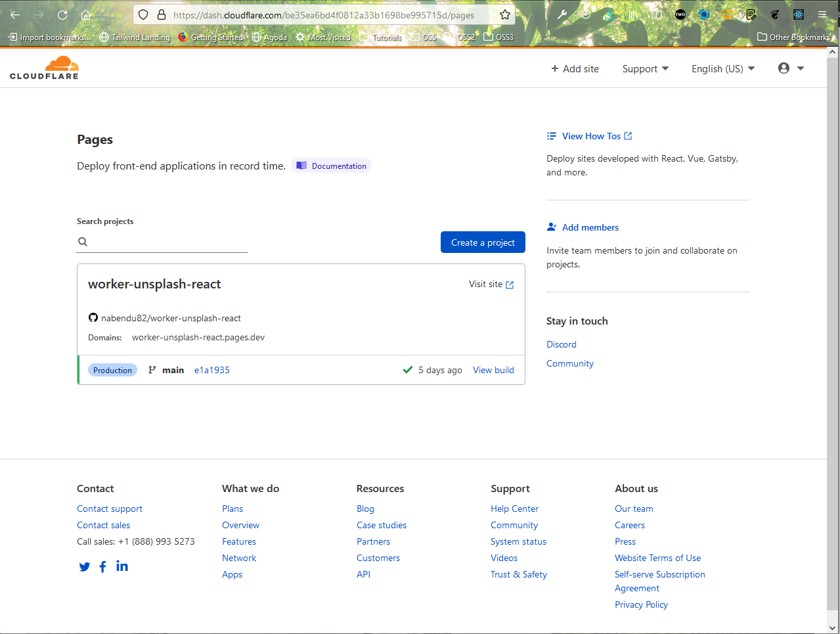Click the Cloudflare logo

44,68
